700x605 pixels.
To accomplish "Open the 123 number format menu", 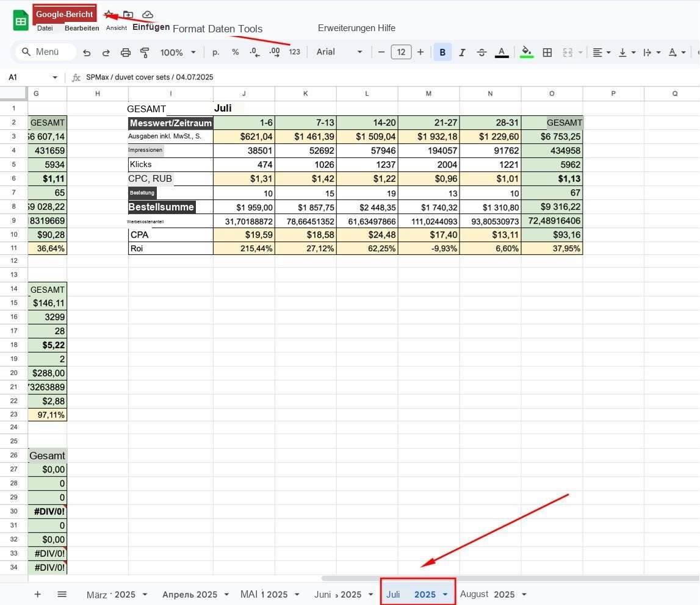I will (295, 52).
